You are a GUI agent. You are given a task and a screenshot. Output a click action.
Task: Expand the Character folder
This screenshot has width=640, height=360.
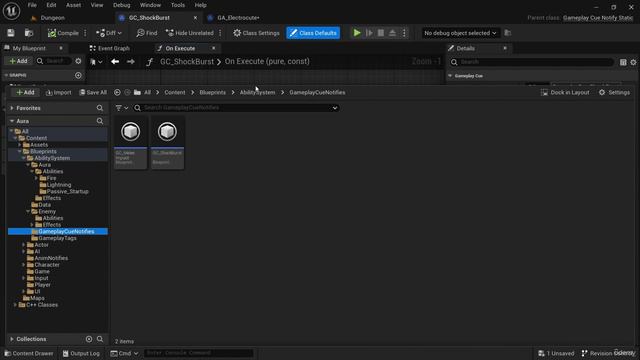pyautogui.click(x=24, y=265)
